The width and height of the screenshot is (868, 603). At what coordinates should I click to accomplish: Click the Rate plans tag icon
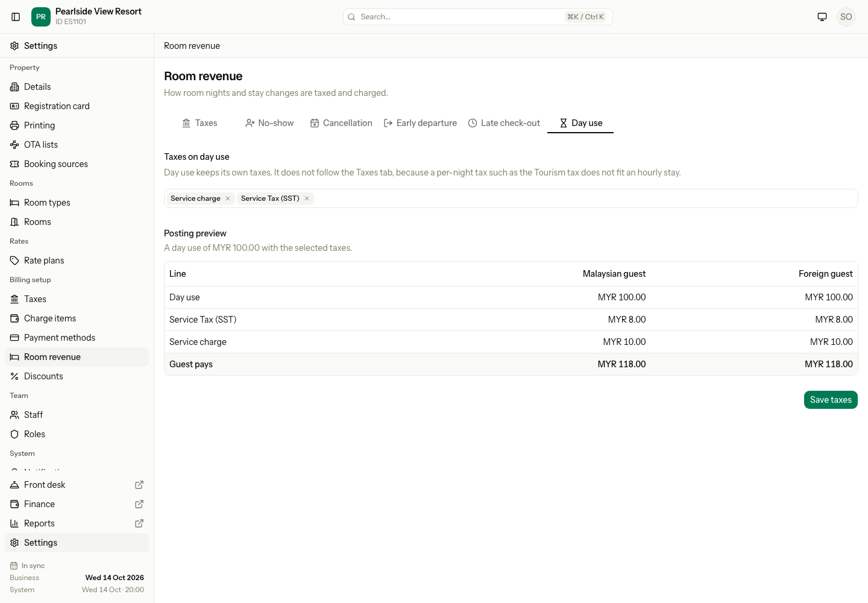pos(14,260)
